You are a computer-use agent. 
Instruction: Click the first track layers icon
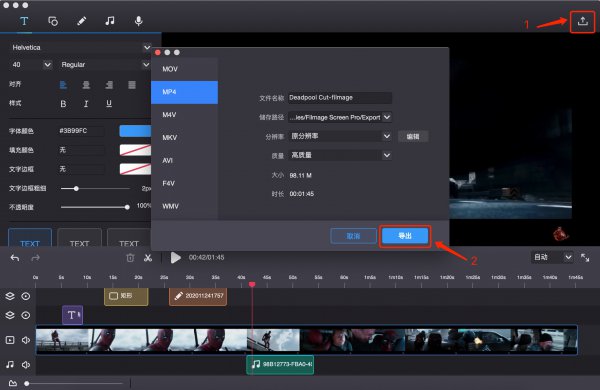pyautogui.click(x=10, y=296)
